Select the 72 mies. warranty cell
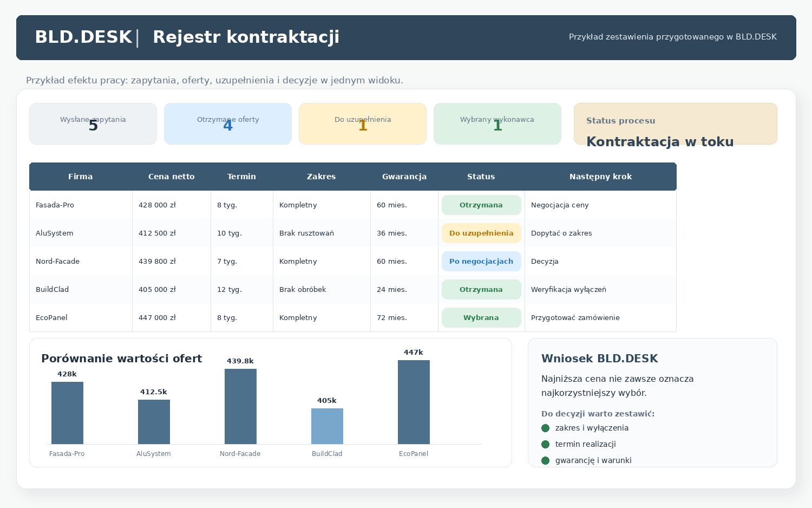This screenshot has height=508, width=812. [404, 318]
